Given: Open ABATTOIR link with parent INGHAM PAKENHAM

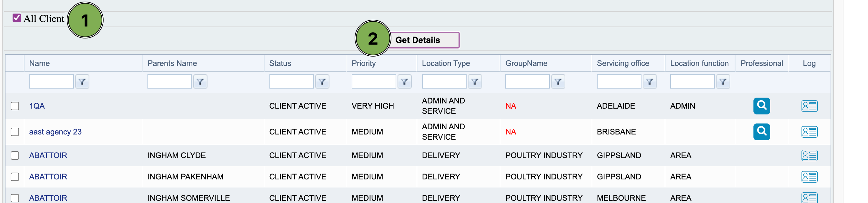Looking at the screenshot, I should point(48,176).
